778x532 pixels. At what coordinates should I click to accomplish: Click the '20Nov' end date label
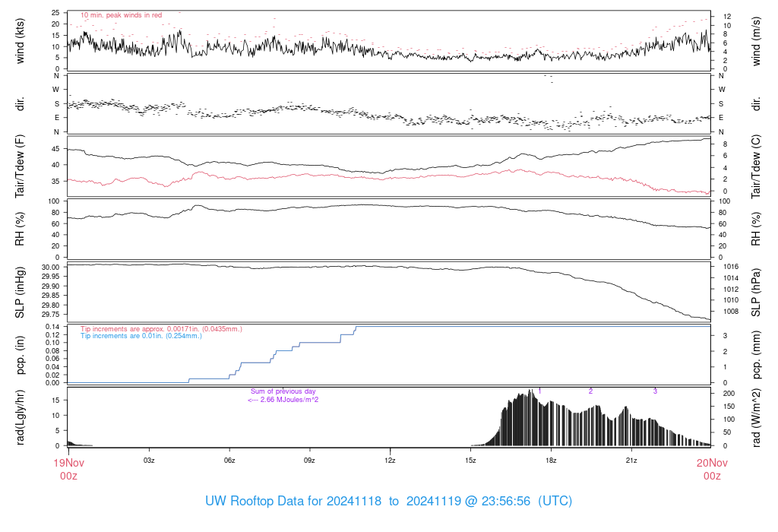pos(711,462)
